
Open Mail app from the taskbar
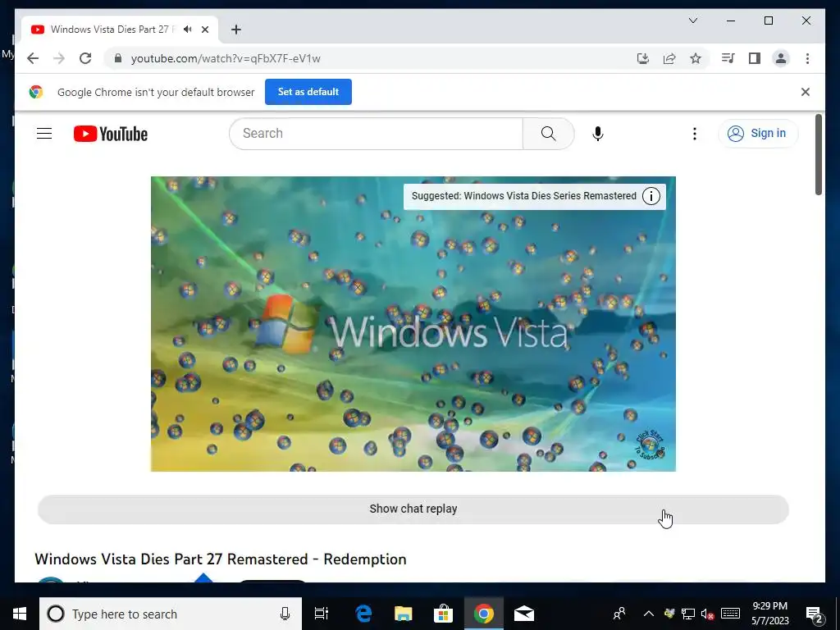tap(524, 614)
